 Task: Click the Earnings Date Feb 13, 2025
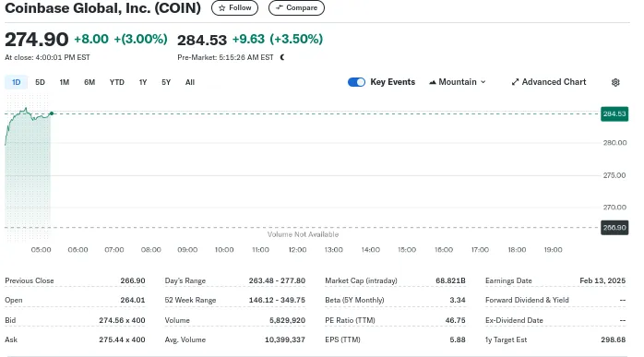(x=602, y=280)
